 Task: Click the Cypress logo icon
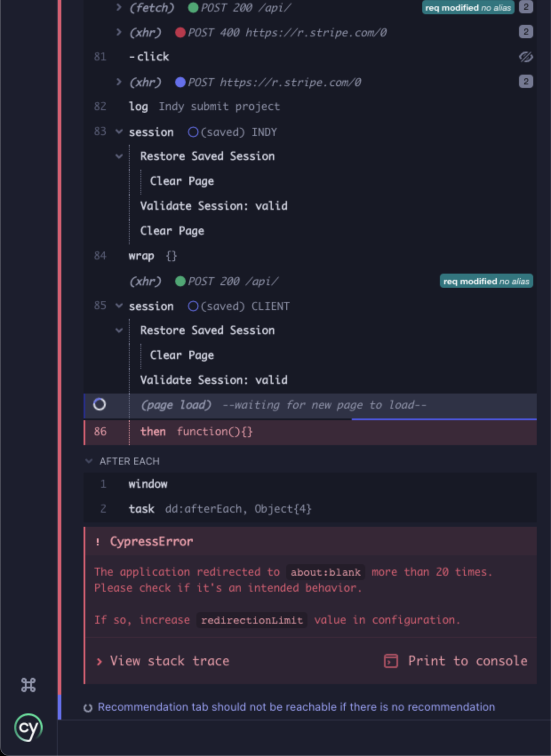click(x=28, y=727)
